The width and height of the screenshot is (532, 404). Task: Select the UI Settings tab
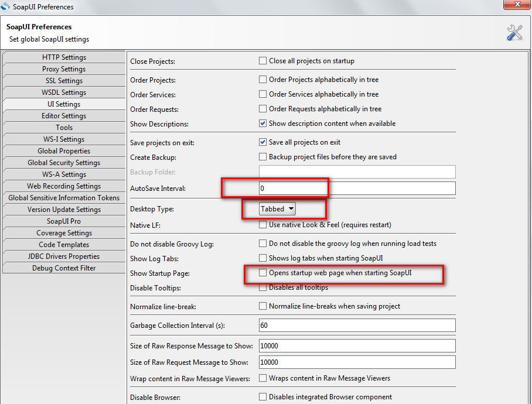pos(64,104)
